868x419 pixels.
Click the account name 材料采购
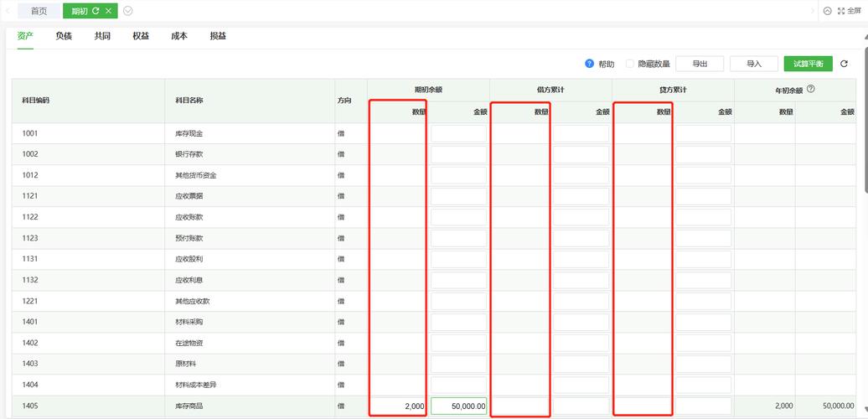tap(189, 322)
